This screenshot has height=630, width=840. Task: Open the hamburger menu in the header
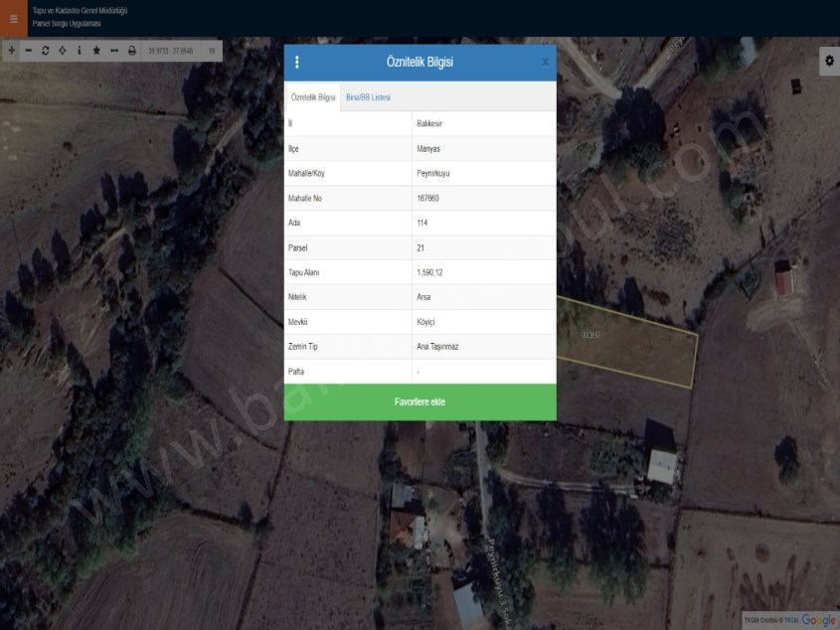(13, 18)
